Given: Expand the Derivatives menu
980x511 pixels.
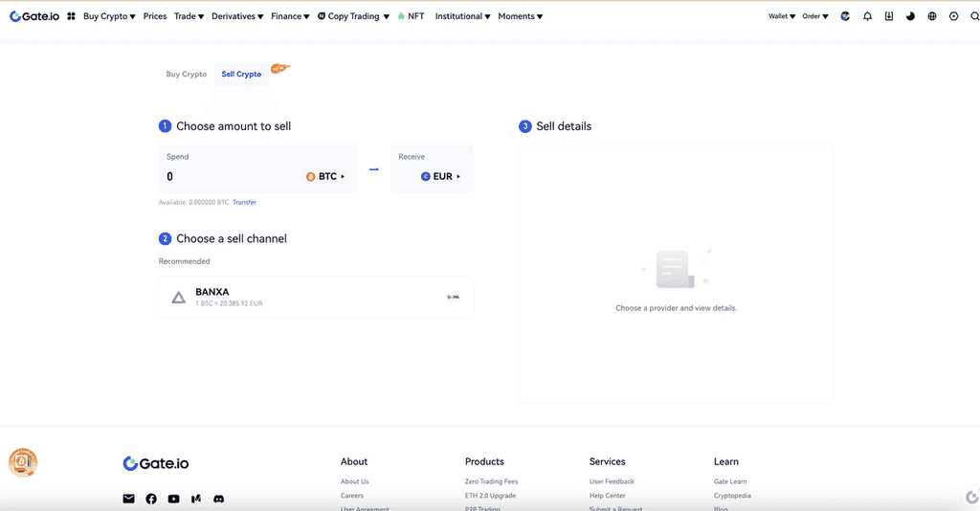Looking at the screenshot, I should (x=237, y=16).
